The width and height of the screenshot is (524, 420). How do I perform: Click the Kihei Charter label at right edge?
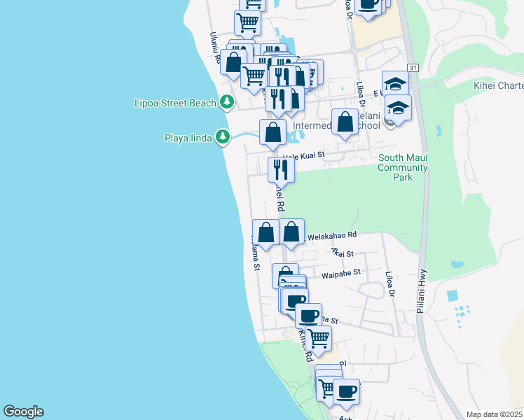(499, 86)
